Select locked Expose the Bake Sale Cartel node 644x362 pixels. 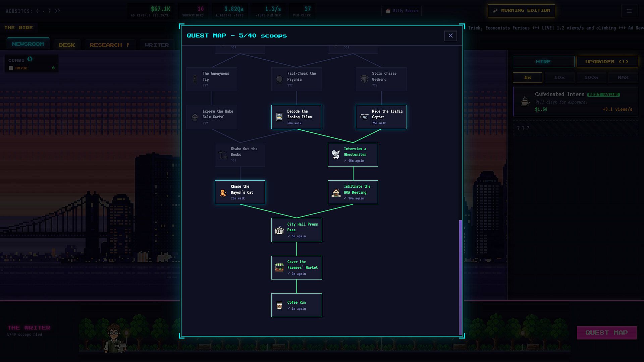(212, 117)
